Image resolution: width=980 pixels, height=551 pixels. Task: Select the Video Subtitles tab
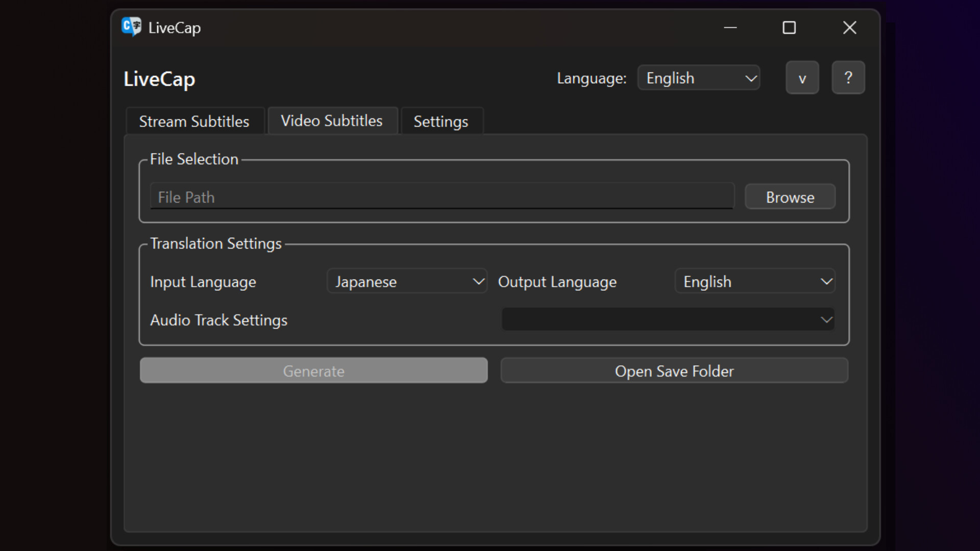(x=332, y=121)
